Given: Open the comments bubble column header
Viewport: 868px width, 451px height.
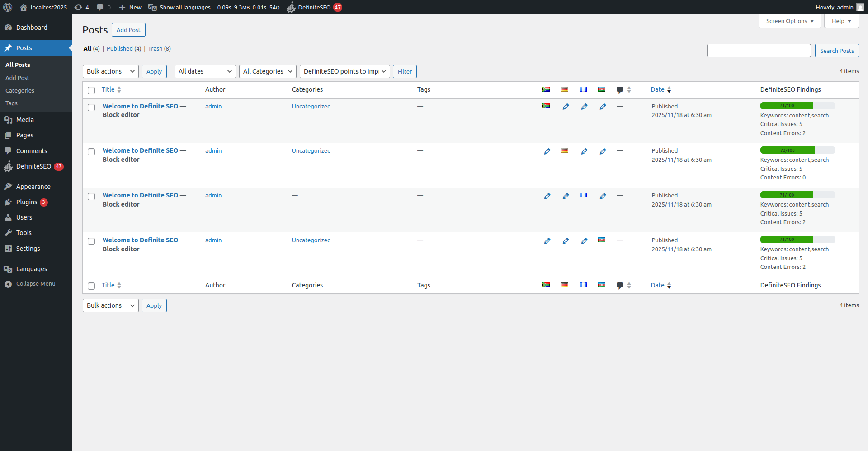Looking at the screenshot, I should coord(619,89).
